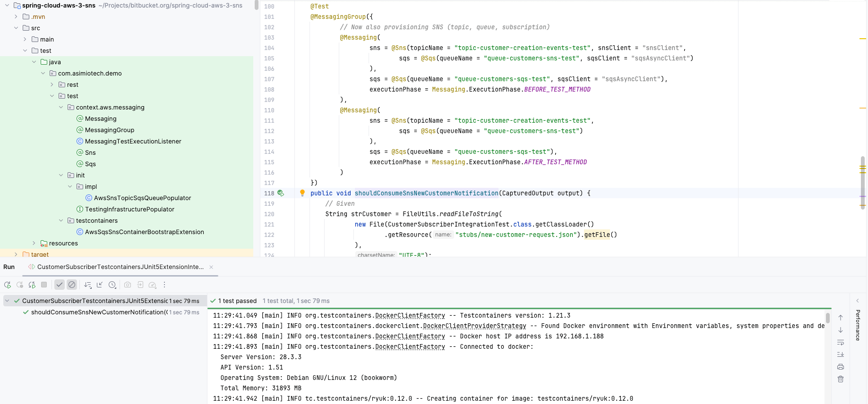Expand the main folder
868x404 pixels.
coord(25,39)
